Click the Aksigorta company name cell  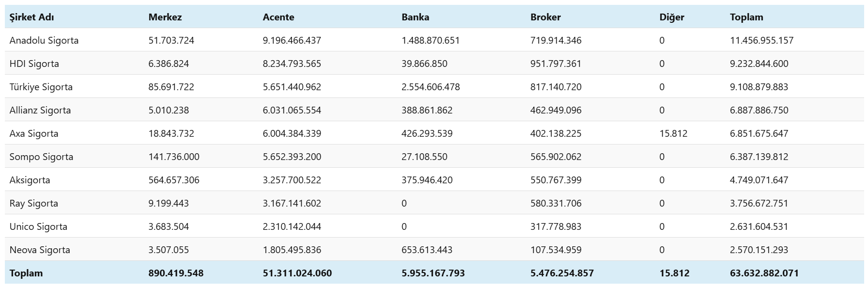[x=30, y=180]
